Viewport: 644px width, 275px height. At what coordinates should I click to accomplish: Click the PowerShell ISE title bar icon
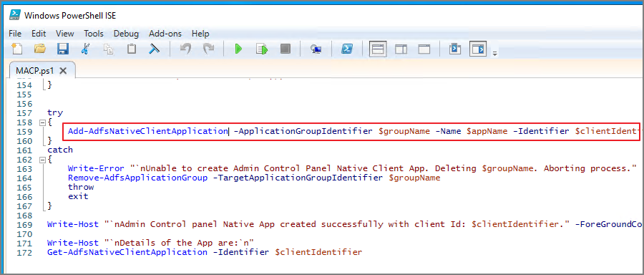coord(15,15)
